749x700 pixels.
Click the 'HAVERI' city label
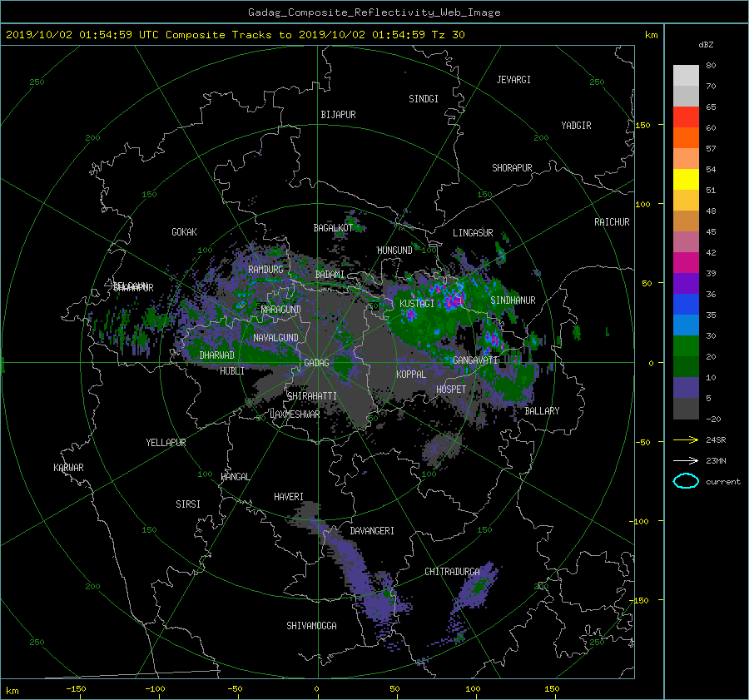289,498
